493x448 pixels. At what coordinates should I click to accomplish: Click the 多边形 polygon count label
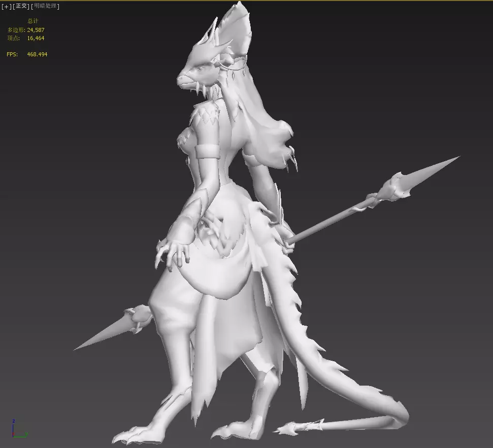tap(16, 30)
